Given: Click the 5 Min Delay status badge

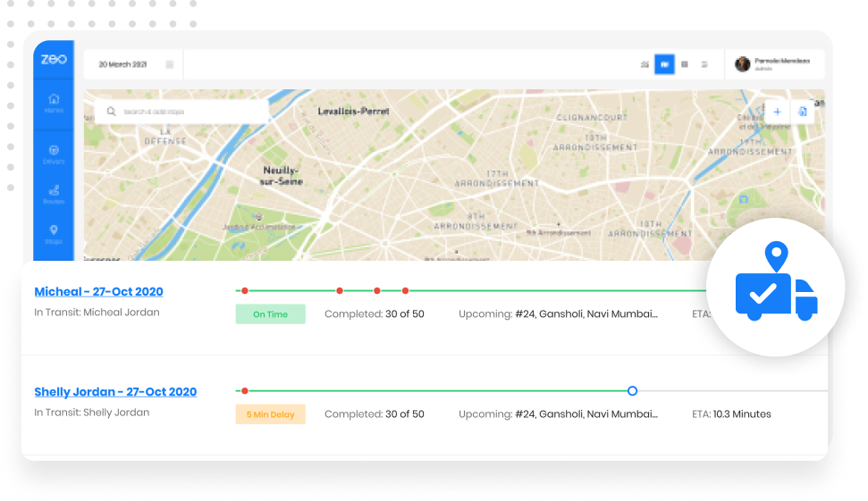Looking at the screenshot, I should 270,414.
